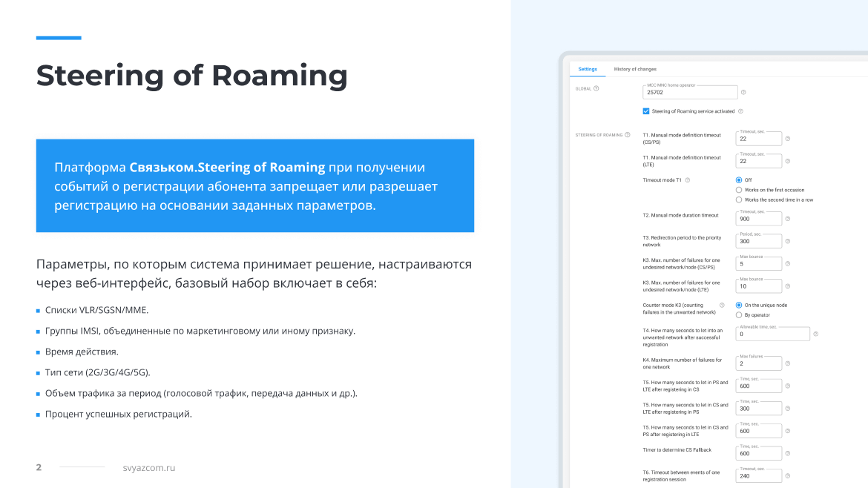Open help for CS Fallback timer field
Screen dimensions: 868x488
pyautogui.click(x=788, y=453)
